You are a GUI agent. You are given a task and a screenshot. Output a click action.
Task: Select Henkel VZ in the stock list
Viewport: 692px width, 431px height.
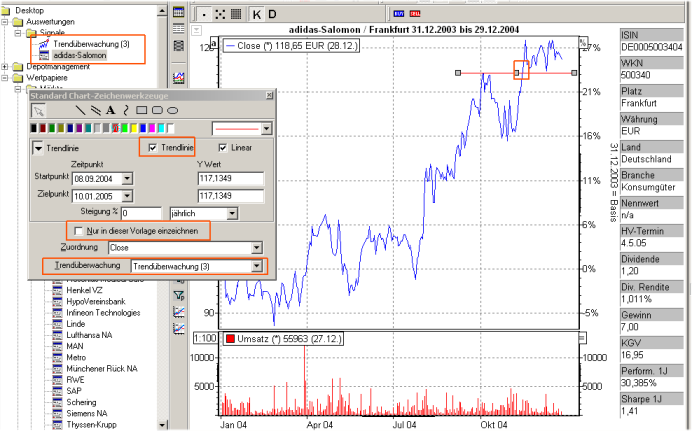[84, 290]
